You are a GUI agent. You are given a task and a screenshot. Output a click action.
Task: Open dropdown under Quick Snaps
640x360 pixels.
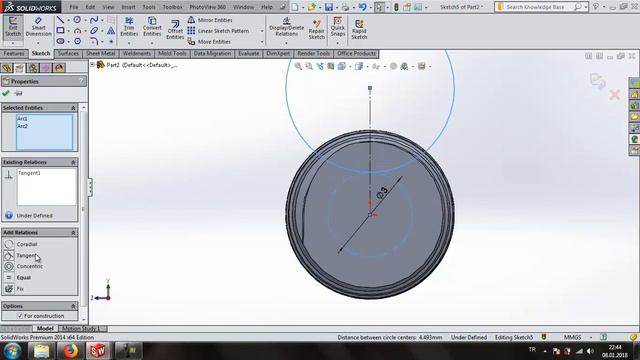click(x=338, y=42)
